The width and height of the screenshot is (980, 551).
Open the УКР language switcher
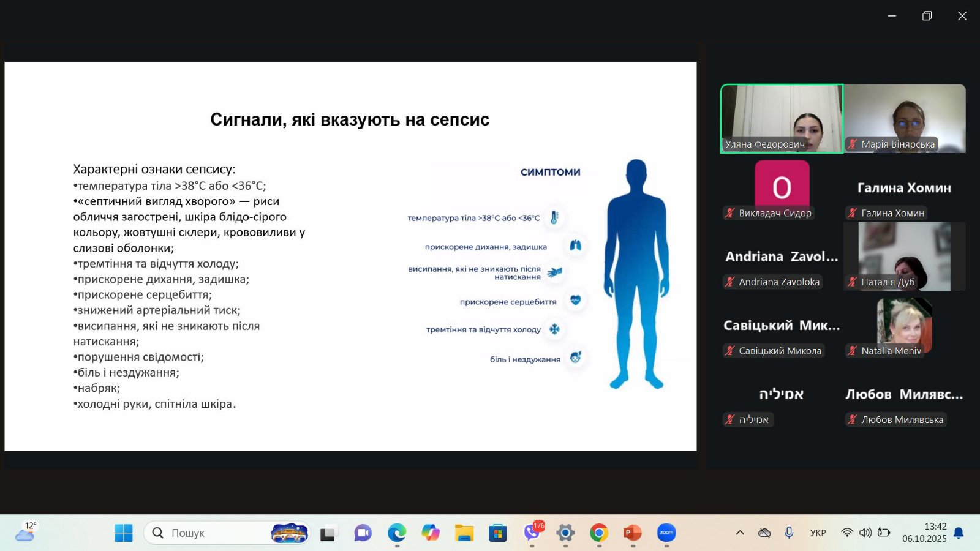(x=818, y=533)
